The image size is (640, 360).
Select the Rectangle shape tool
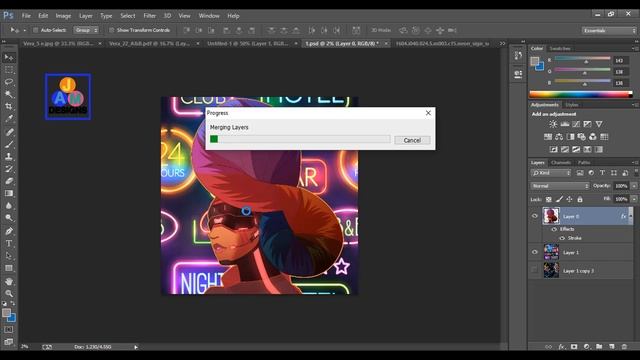click(9, 268)
